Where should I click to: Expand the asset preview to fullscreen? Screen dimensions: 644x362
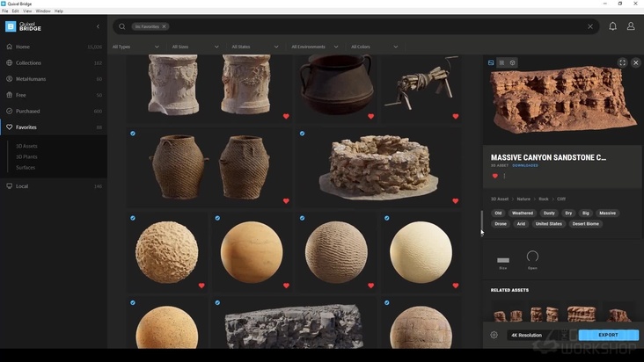click(x=622, y=62)
